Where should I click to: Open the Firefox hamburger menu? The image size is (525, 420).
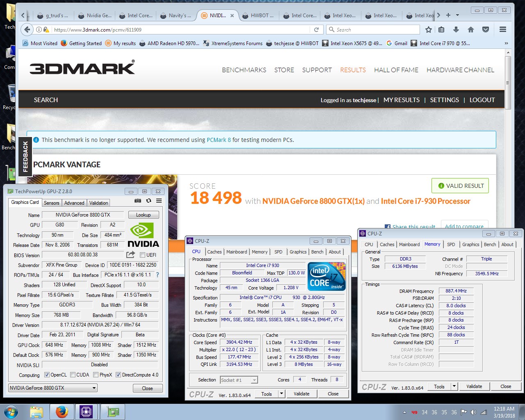pyautogui.click(x=502, y=30)
